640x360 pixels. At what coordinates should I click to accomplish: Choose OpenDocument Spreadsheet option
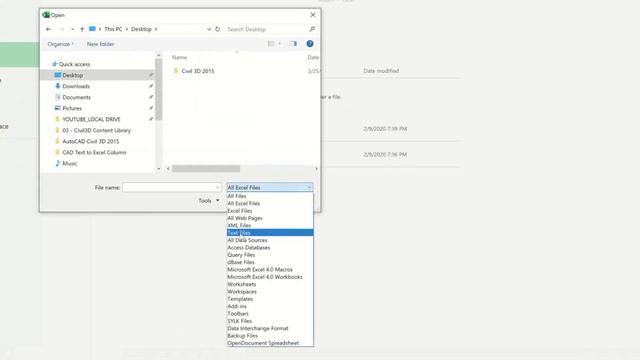pos(270,343)
